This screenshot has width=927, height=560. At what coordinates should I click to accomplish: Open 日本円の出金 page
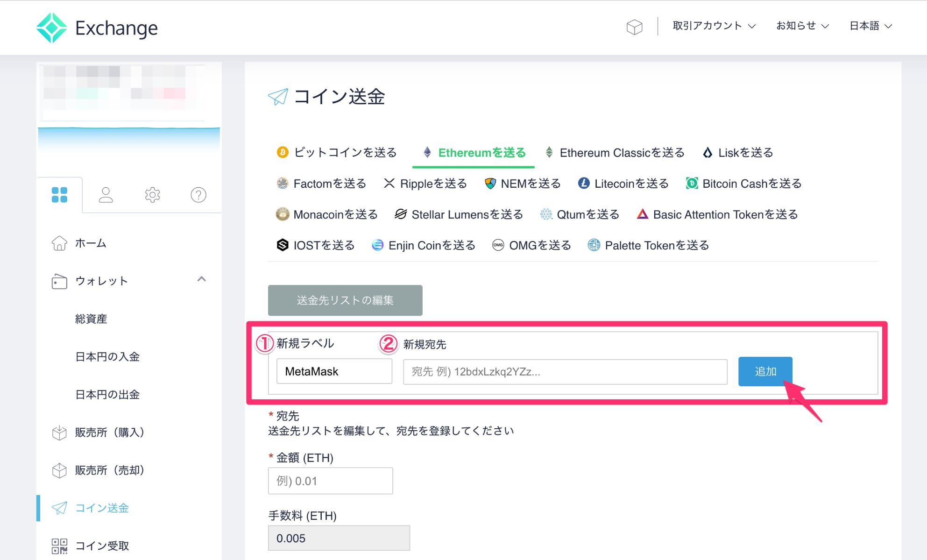click(x=107, y=395)
